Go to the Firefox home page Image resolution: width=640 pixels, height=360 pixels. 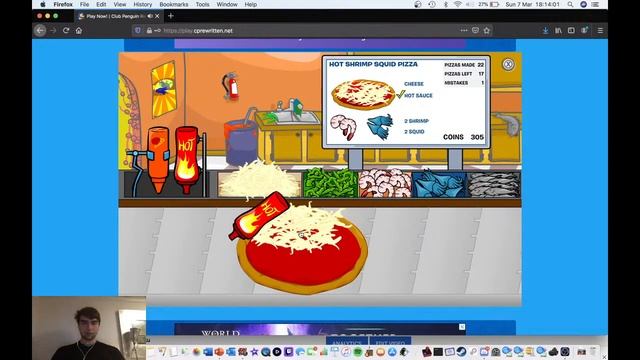pos(79,31)
